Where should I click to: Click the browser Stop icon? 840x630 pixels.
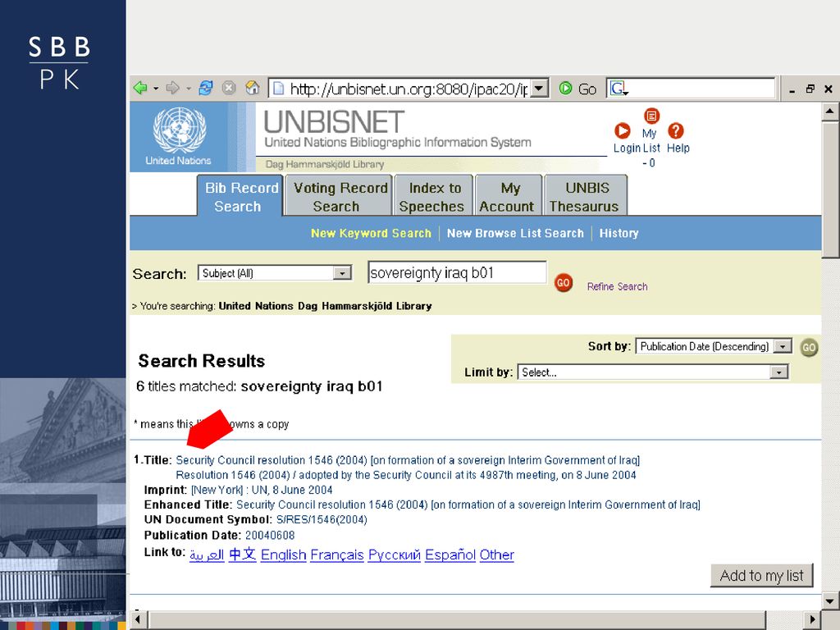click(x=229, y=88)
